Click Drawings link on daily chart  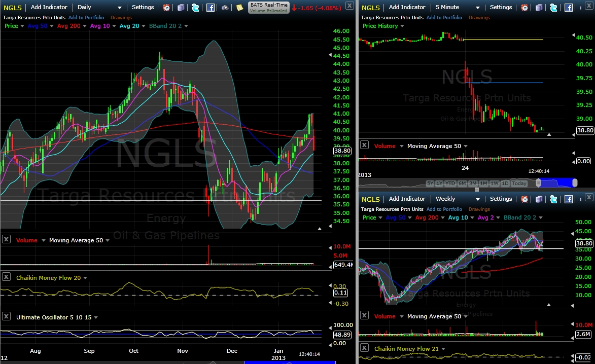click(x=121, y=17)
